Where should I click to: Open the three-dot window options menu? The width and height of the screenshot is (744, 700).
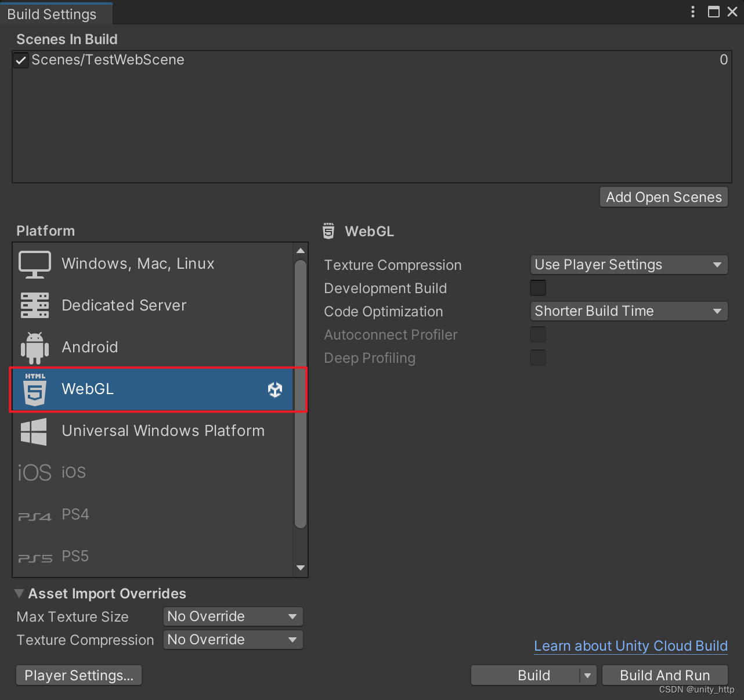click(x=693, y=12)
